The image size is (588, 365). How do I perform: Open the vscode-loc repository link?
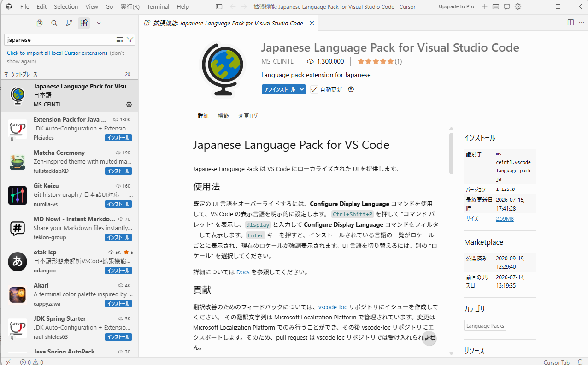[332, 306]
